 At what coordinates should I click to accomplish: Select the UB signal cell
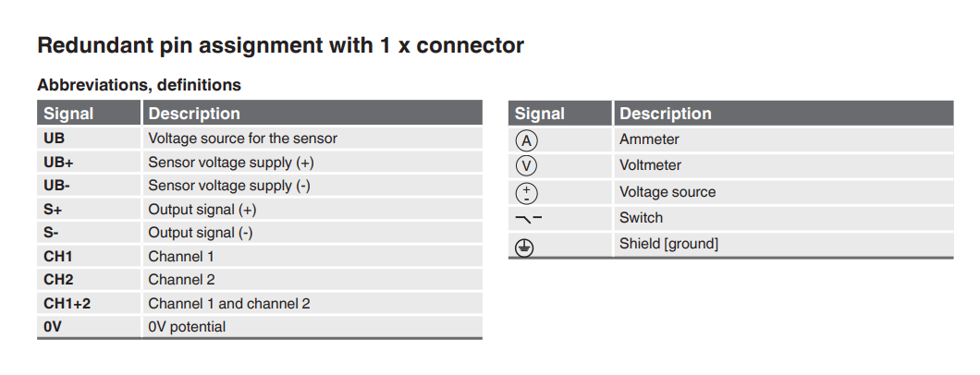click(x=55, y=139)
